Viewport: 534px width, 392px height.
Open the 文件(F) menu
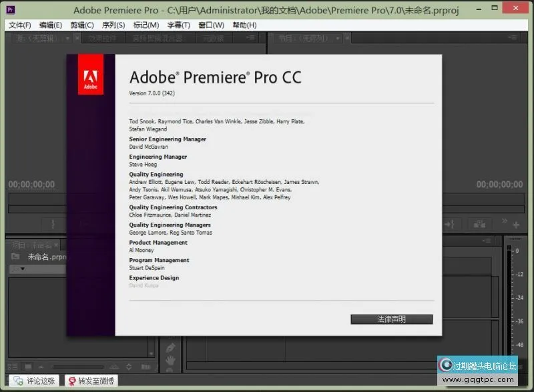pyautogui.click(x=20, y=25)
